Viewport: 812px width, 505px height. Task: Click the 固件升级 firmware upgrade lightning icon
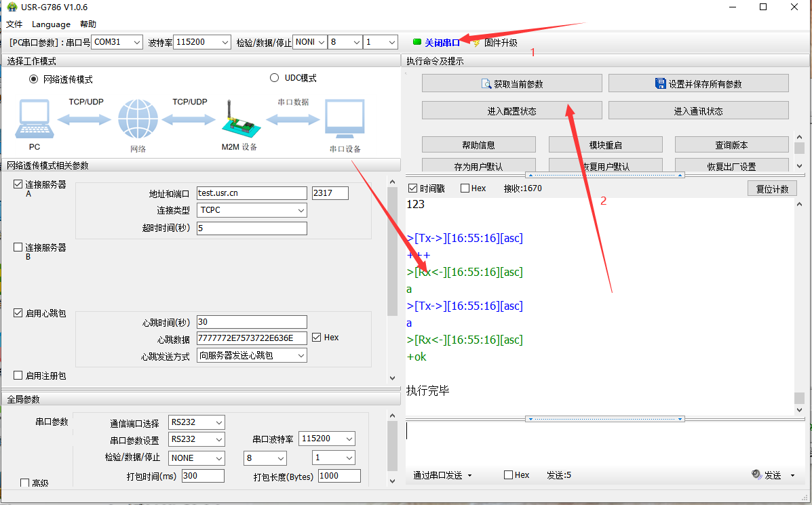pyautogui.click(x=476, y=43)
